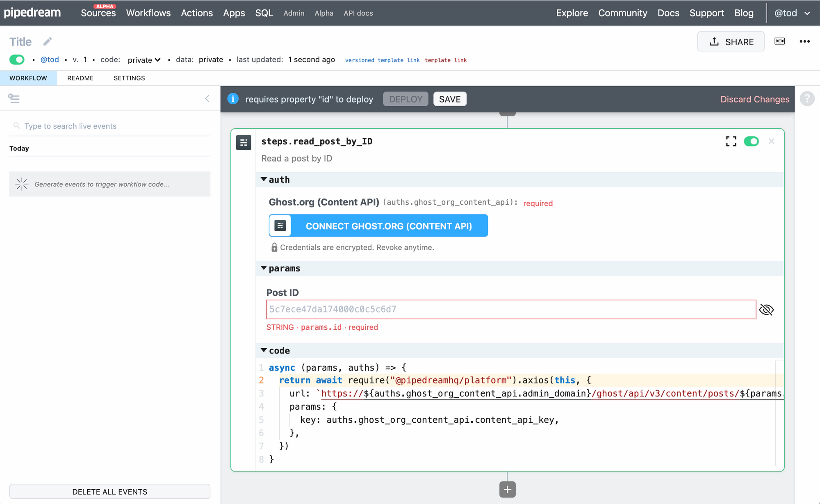Click the event inspector list icon
The image size is (820, 504).
pyautogui.click(x=14, y=98)
